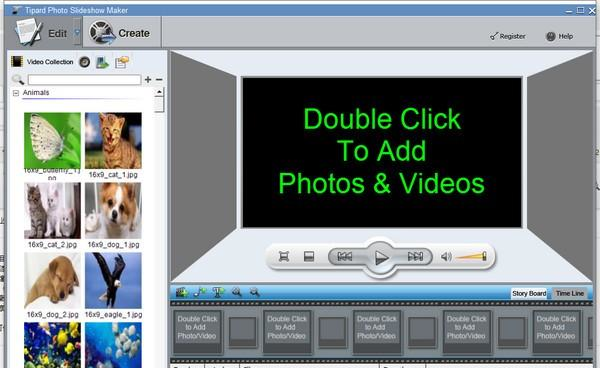Click the first transition slot

[x=242, y=331]
